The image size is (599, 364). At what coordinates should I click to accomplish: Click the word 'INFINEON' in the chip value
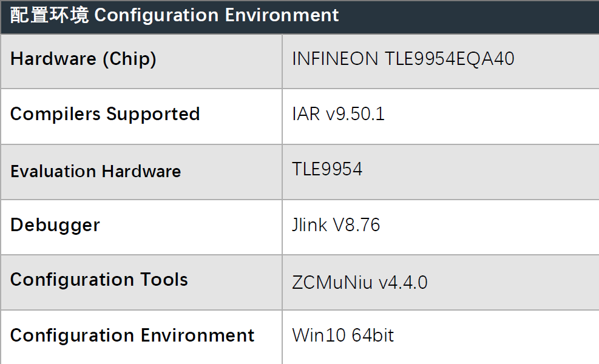[x=336, y=59]
